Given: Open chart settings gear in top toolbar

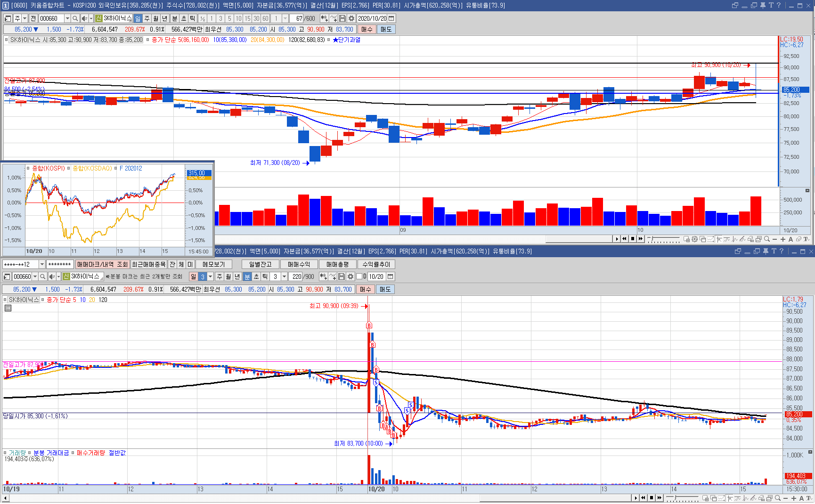Looking at the screenshot, I should [351, 18].
